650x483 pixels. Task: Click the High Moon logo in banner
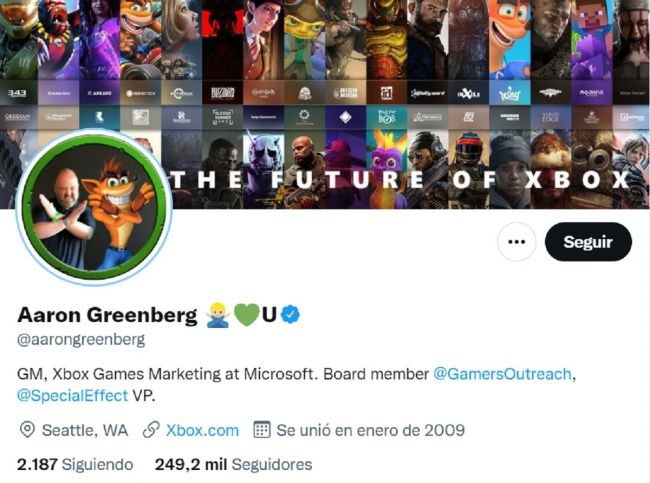coord(345,93)
